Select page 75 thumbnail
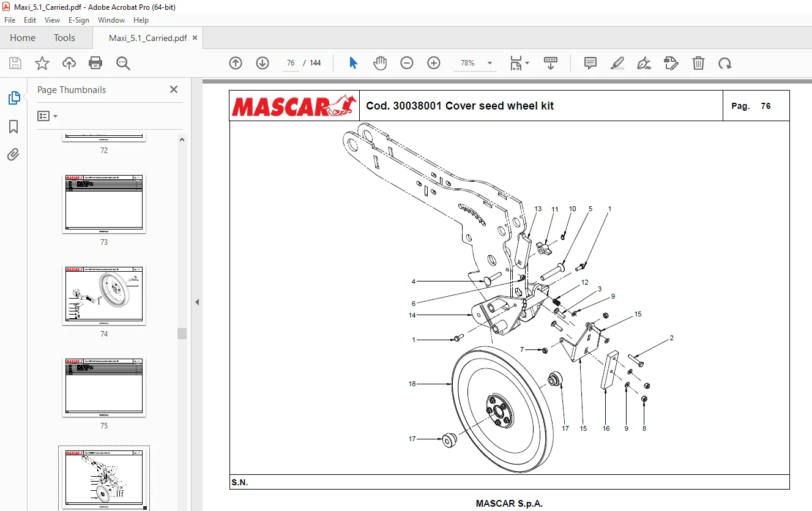 104,387
